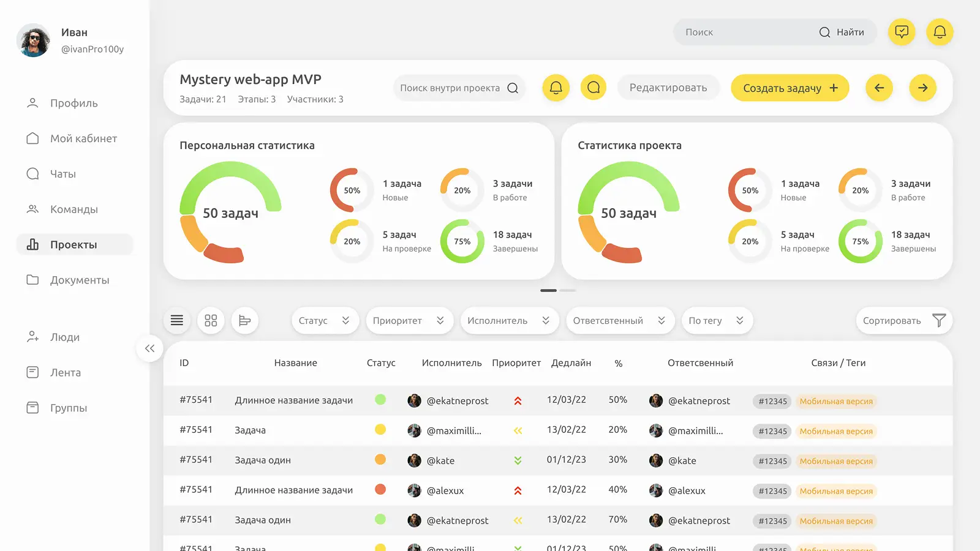
Task: Expand the Приоритет filter dropdown
Action: click(x=409, y=320)
